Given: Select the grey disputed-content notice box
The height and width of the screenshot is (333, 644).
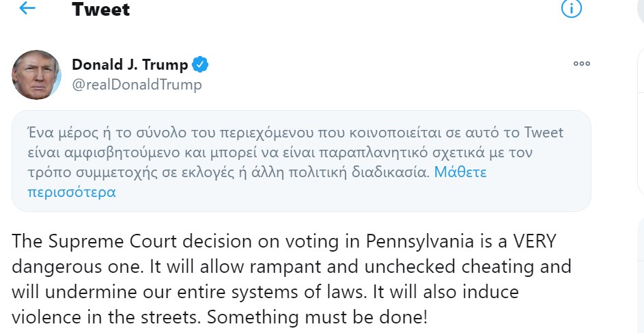Looking at the screenshot, I should point(301,161).
